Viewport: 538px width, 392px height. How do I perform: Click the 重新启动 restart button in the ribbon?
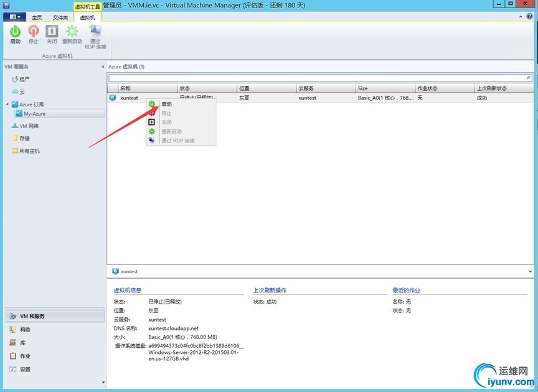coord(72,34)
